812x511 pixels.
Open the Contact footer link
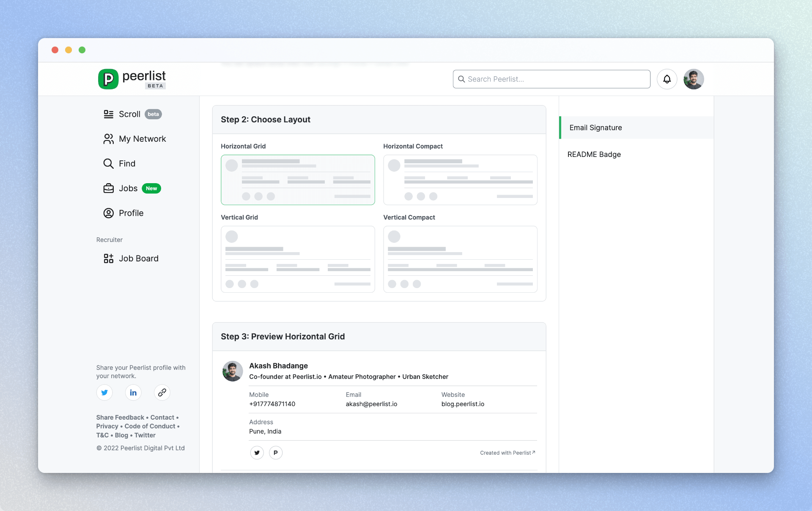pyautogui.click(x=162, y=418)
